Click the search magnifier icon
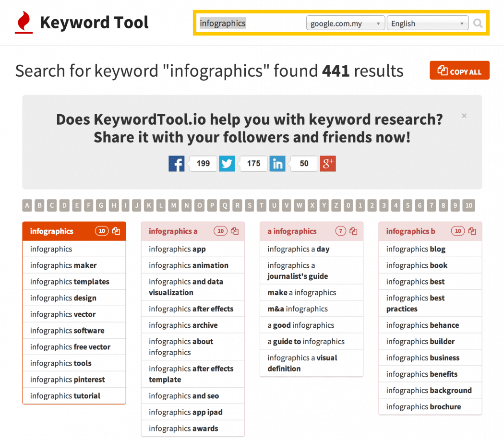The width and height of the screenshot is (504, 441). (478, 24)
